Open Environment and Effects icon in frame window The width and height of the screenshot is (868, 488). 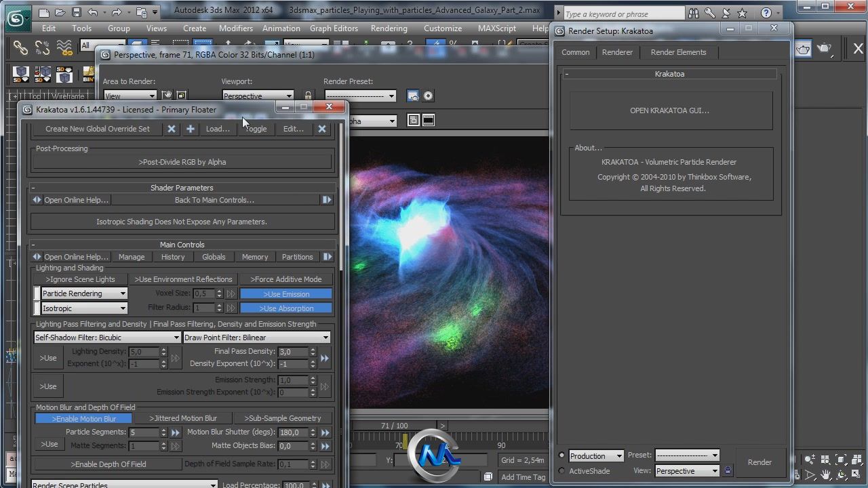[428, 96]
